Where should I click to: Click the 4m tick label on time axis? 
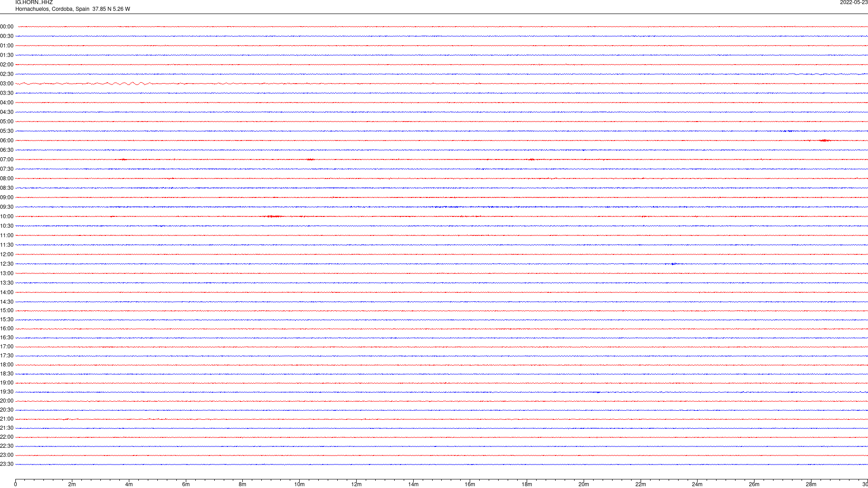[x=129, y=484]
